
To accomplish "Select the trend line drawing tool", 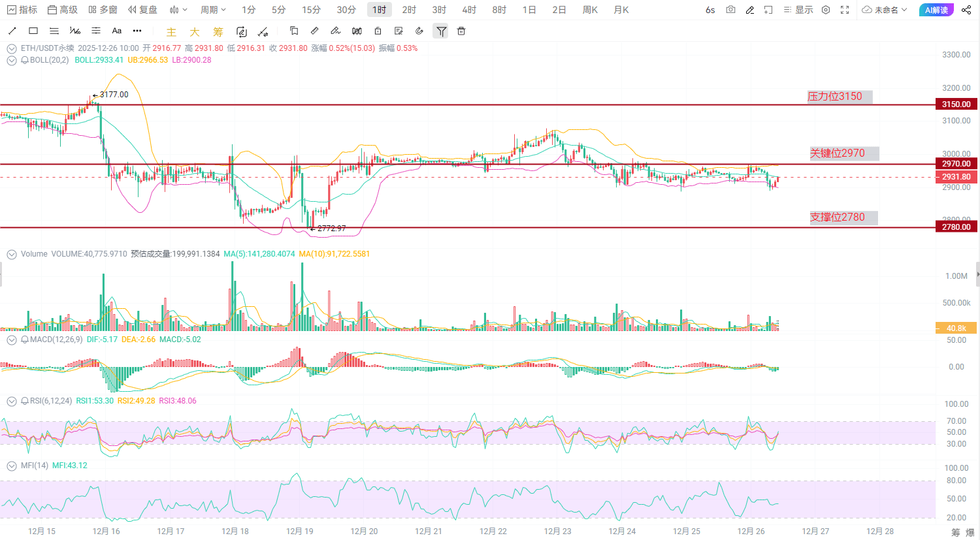I will point(12,31).
